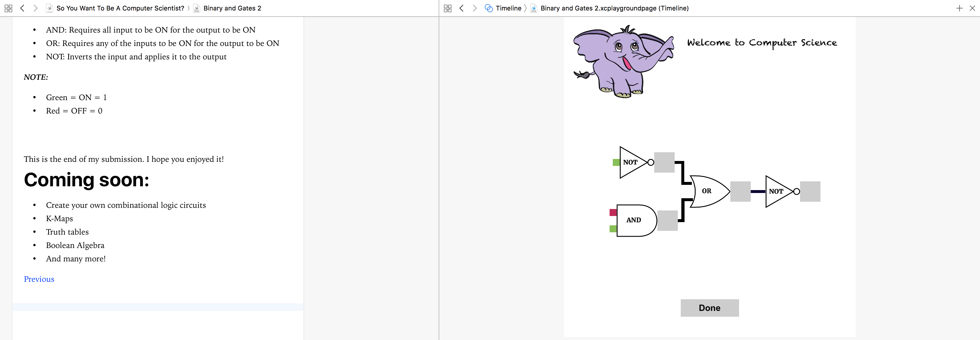Toggle the red input of the AND gate
Viewport: 980px width, 340px height.
pyautogui.click(x=613, y=212)
